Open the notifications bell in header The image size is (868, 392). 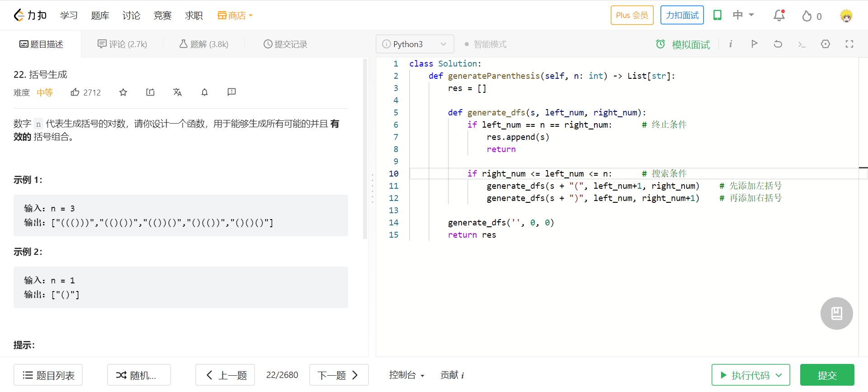779,15
